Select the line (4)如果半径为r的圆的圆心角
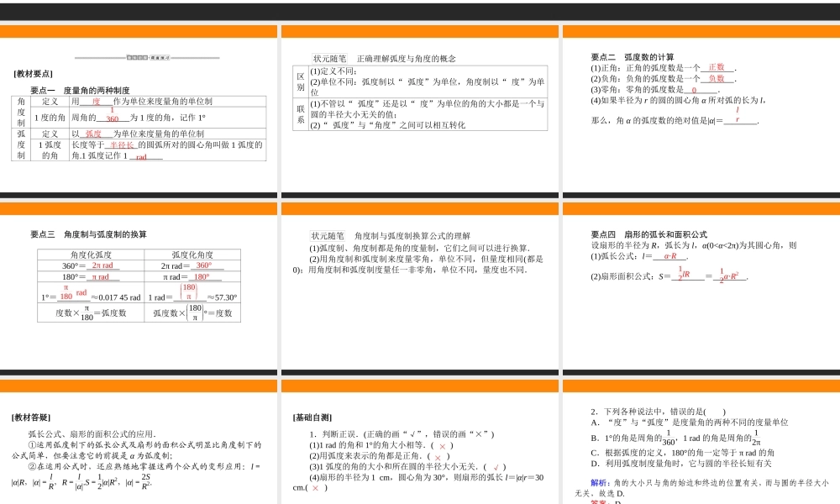The height and width of the screenshot is (504, 840). [678, 100]
